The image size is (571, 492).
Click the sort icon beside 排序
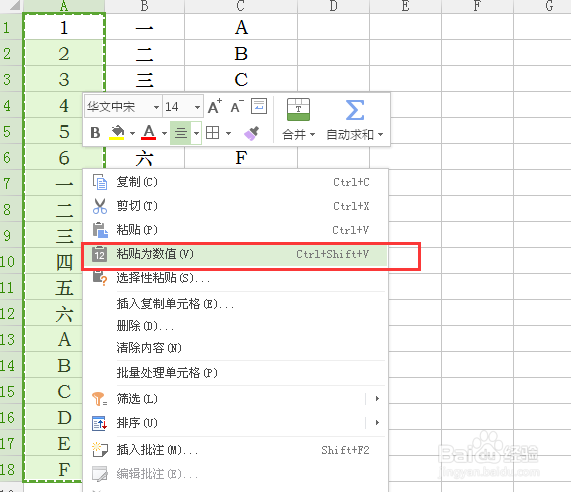pos(99,423)
